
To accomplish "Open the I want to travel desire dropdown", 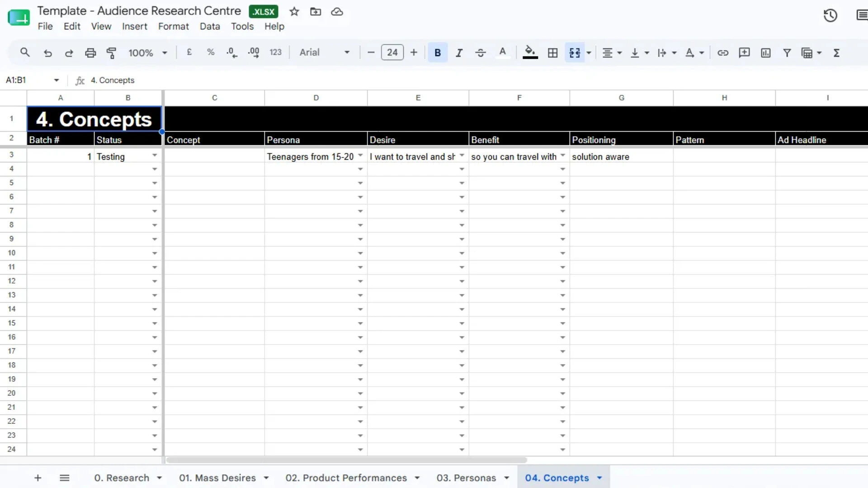I will (x=462, y=155).
